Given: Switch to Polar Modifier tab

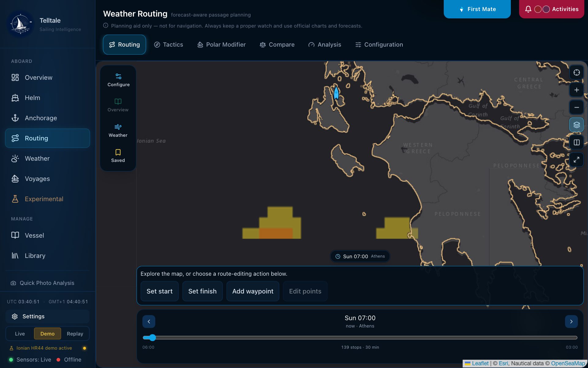Looking at the screenshot, I should point(221,45).
